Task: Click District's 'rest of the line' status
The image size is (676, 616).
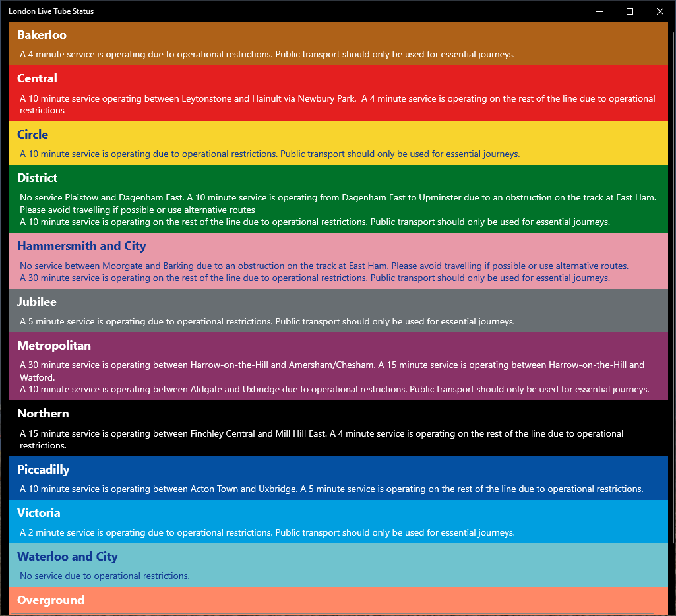Action: (315, 222)
